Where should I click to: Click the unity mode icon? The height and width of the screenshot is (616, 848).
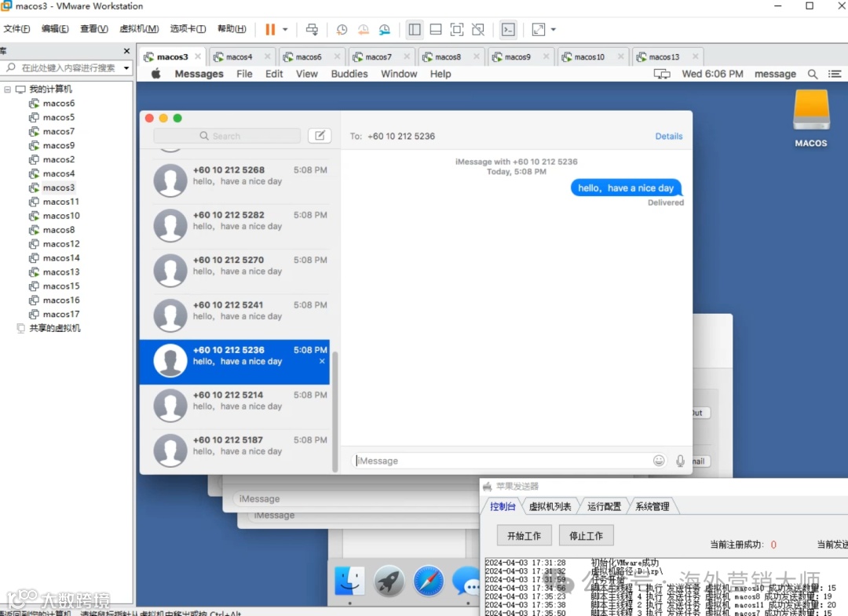(x=478, y=30)
